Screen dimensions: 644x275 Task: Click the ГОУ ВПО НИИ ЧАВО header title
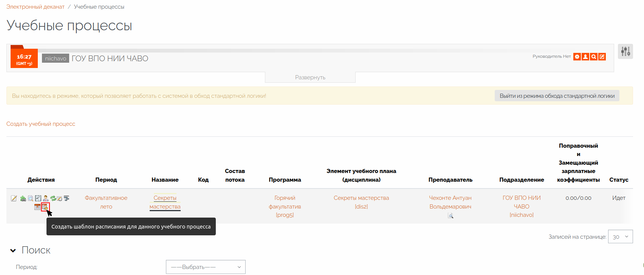coord(110,59)
